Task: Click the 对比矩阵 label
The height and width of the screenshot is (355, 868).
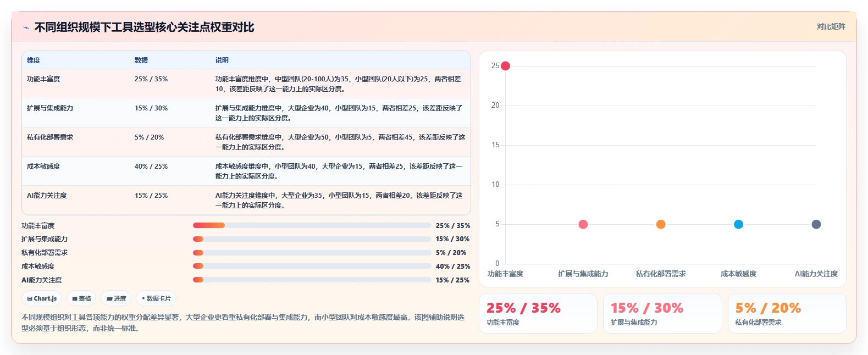Action: 831,26
